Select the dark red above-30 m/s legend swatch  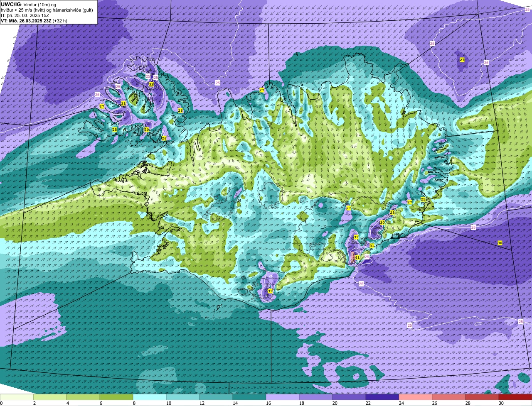click(515, 397)
